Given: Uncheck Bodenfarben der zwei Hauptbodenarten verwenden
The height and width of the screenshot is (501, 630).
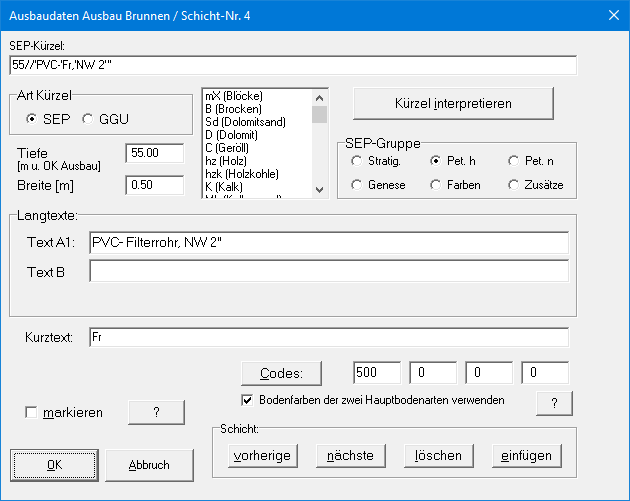Looking at the screenshot, I should pos(247,399).
